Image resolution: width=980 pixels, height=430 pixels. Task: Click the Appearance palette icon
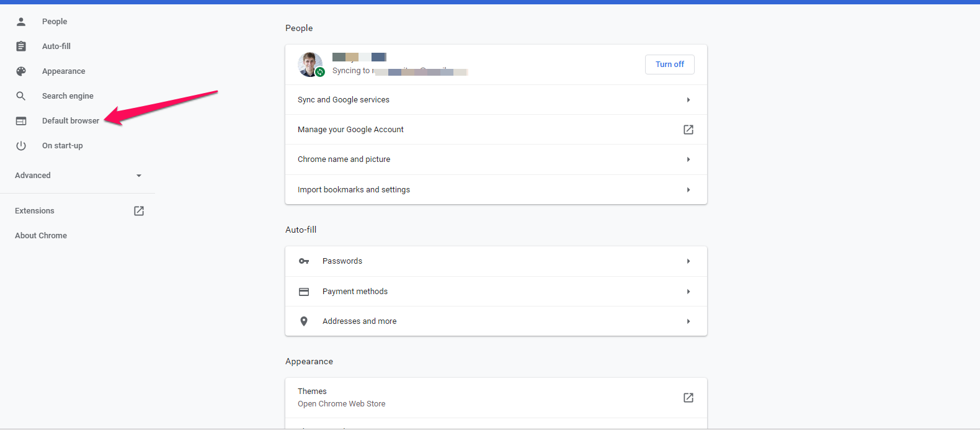point(21,71)
